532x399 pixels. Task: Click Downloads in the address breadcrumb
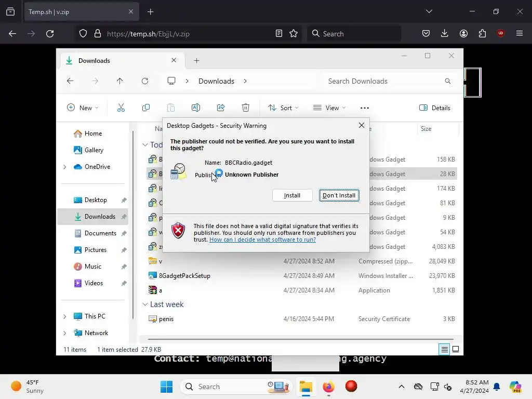[217, 81]
